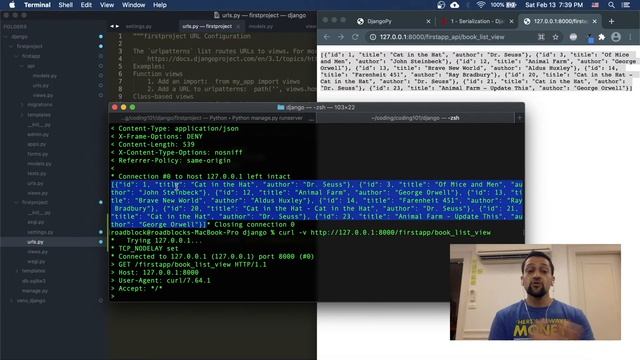
Task: Open a new browser tab
Action: point(611,21)
